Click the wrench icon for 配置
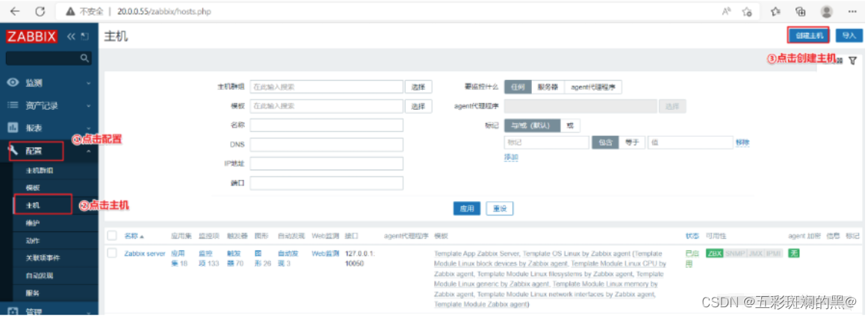Screen dimensions: 868x317 13,150
